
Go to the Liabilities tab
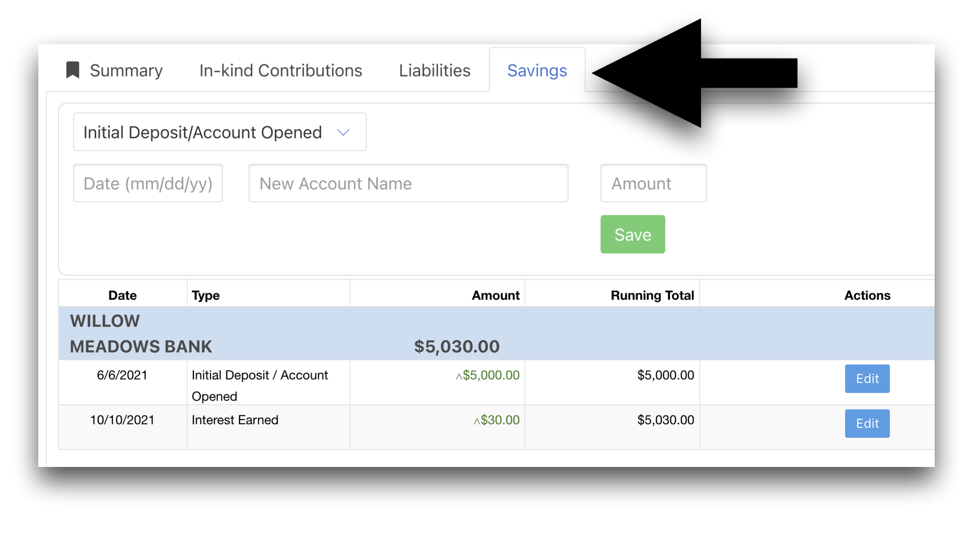click(434, 71)
